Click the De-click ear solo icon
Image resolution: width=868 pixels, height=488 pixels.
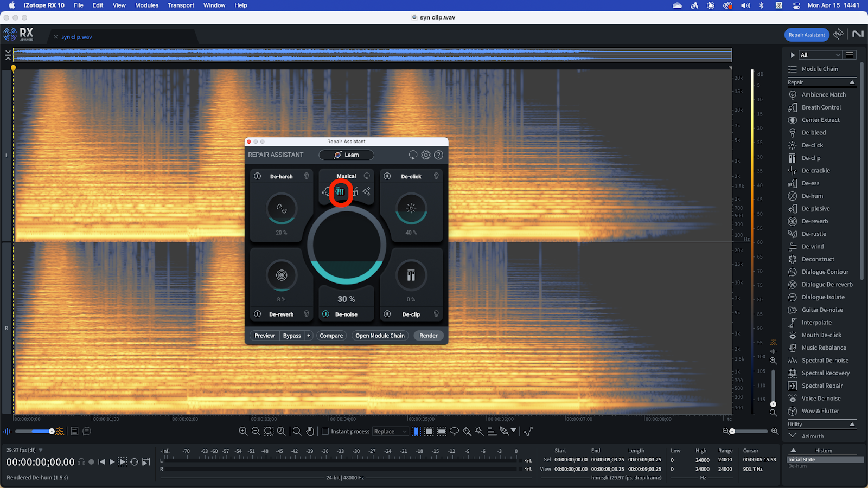(x=436, y=176)
